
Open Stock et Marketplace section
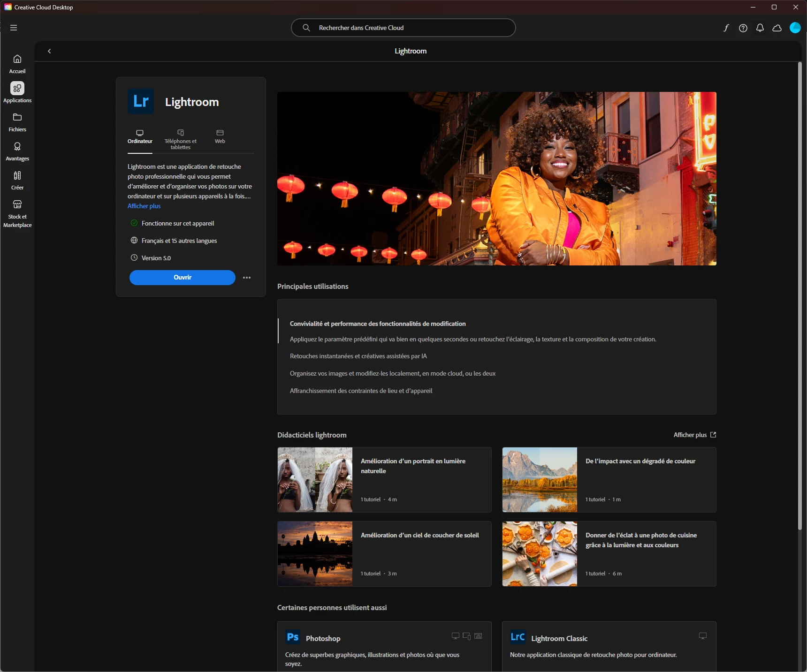[17, 214]
